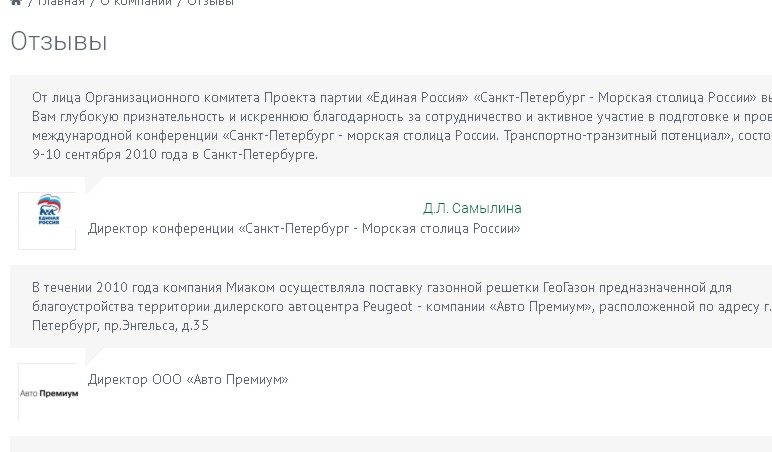Click the Директор конференции caption text
The height and width of the screenshot is (452, 772).
(x=304, y=229)
